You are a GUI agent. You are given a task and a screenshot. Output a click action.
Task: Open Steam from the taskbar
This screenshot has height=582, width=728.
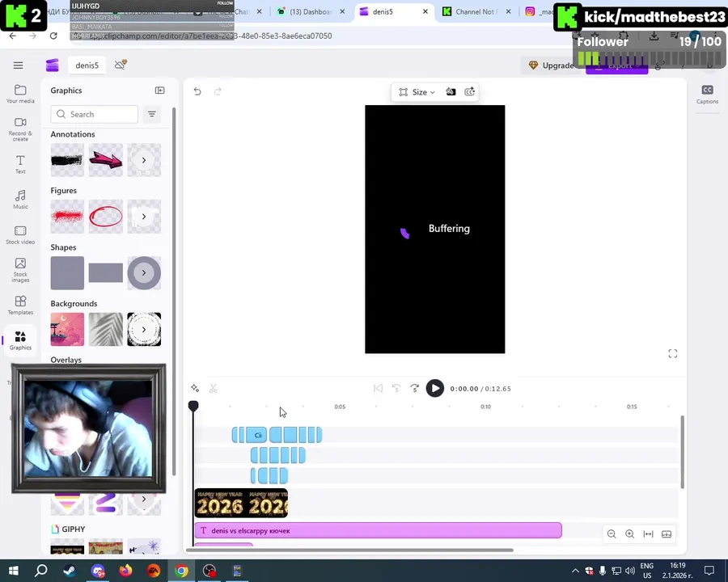(70, 571)
